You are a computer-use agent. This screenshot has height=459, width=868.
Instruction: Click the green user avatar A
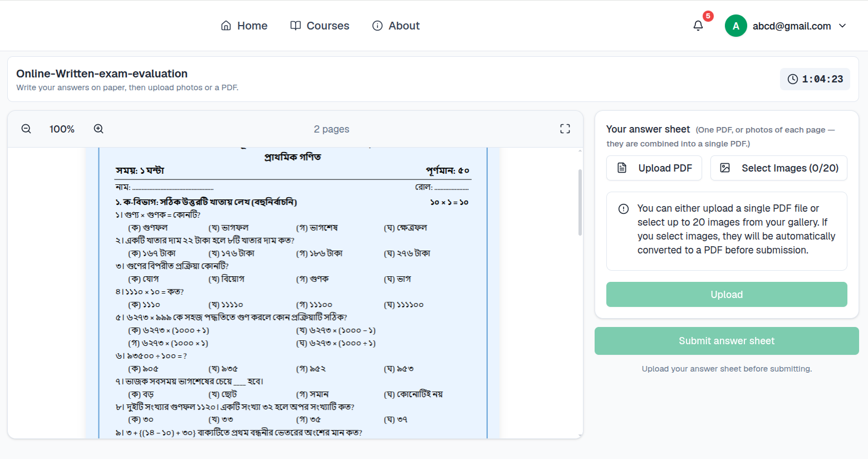[x=736, y=26]
